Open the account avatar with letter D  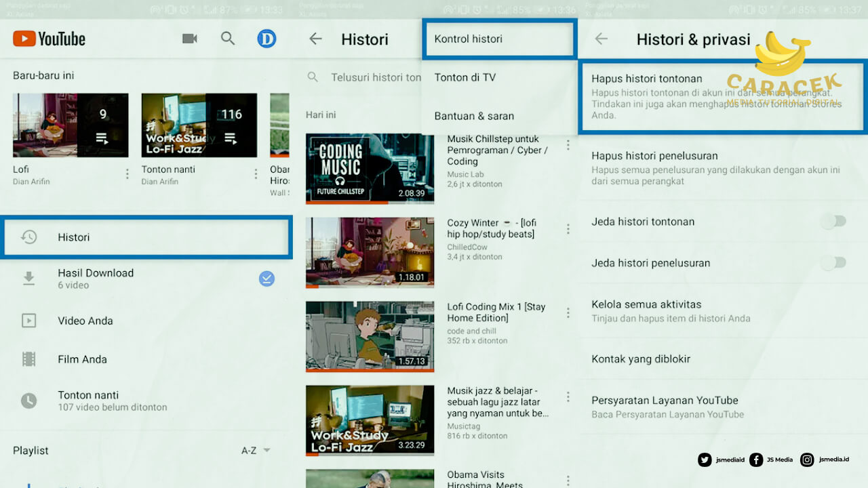pyautogui.click(x=267, y=39)
